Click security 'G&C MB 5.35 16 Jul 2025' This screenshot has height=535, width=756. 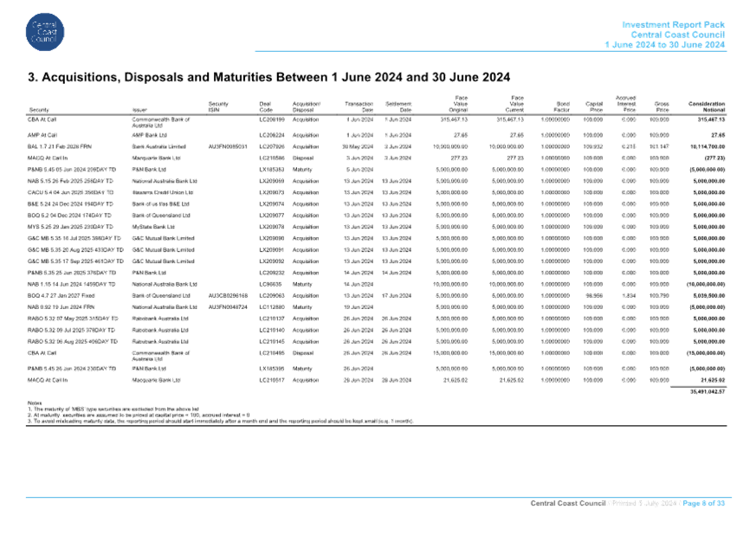coord(74,239)
